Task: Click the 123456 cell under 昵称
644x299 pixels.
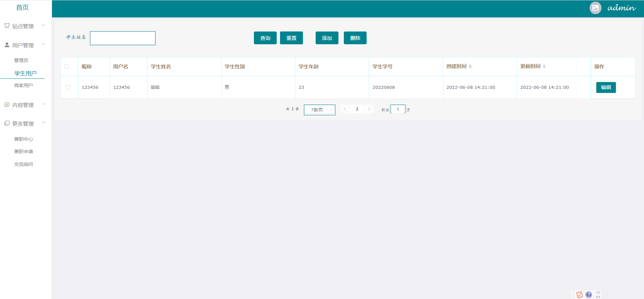Action: [90, 87]
